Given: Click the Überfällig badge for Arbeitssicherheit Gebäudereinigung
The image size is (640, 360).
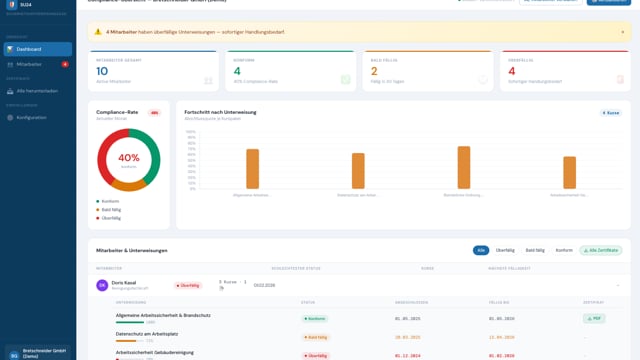Looking at the screenshot, I should point(316,356).
